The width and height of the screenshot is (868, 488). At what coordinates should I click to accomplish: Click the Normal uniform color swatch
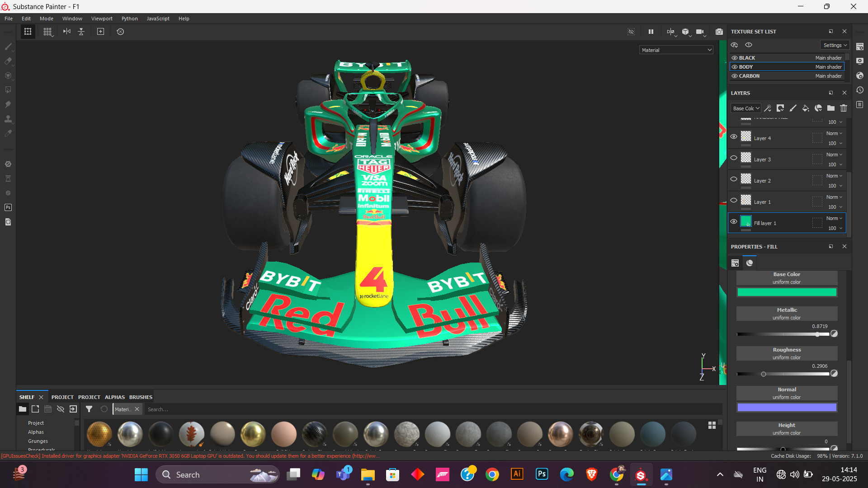(x=787, y=408)
